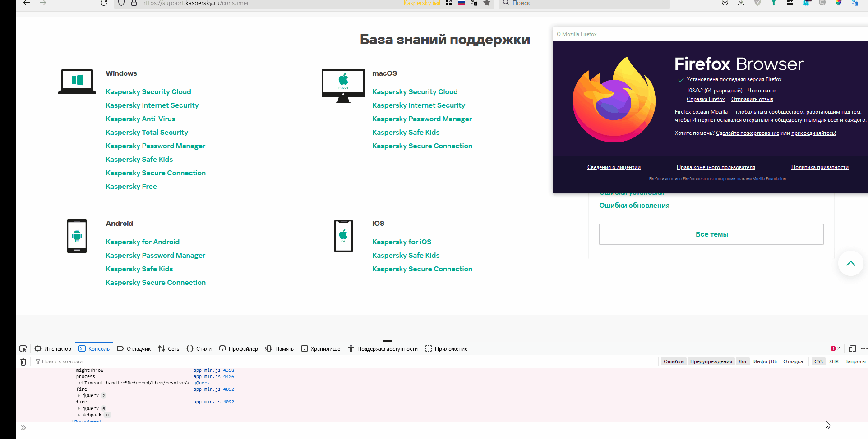The width and height of the screenshot is (868, 439).
Task: Go back with the browser back arrow
Action: [27, 3]
